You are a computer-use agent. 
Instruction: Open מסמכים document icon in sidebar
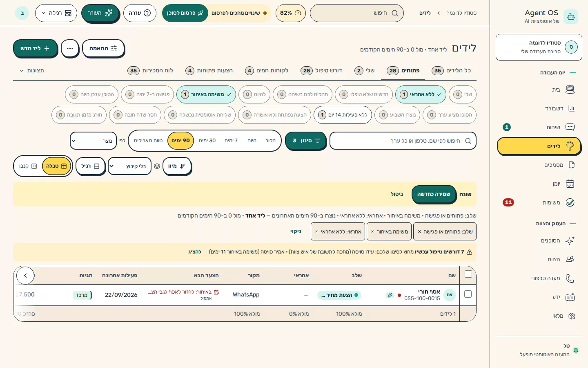pos(571,165)
